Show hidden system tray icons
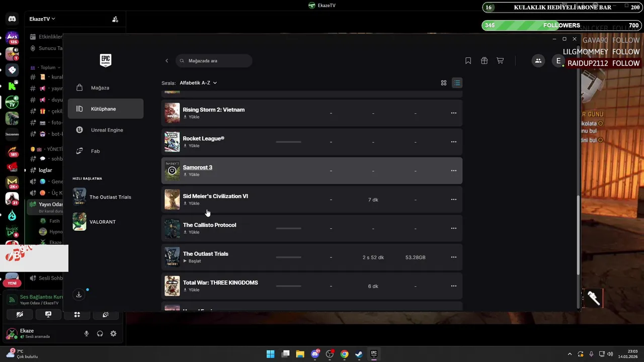644x362 pixels. pyautogui.click(x=570, y=354)
